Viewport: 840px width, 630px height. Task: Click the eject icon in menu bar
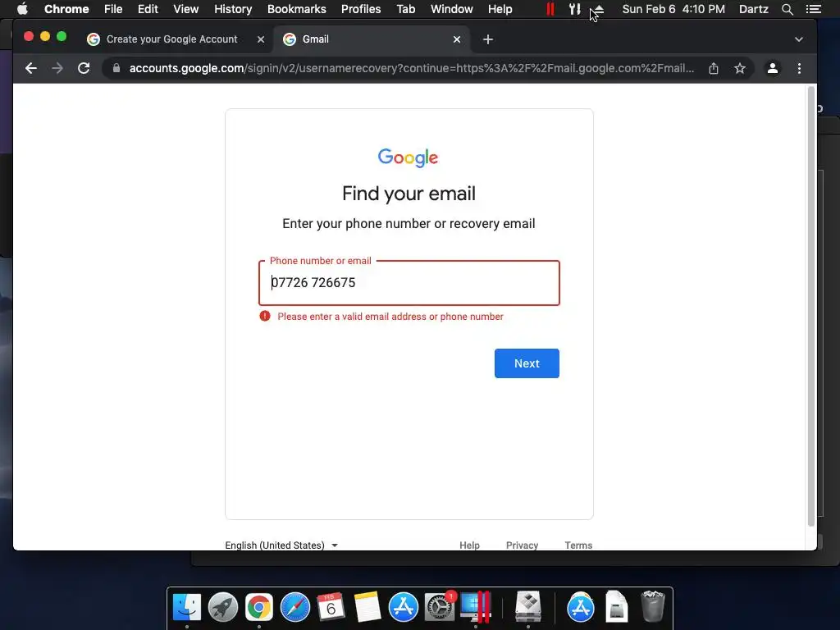(599, 9)
